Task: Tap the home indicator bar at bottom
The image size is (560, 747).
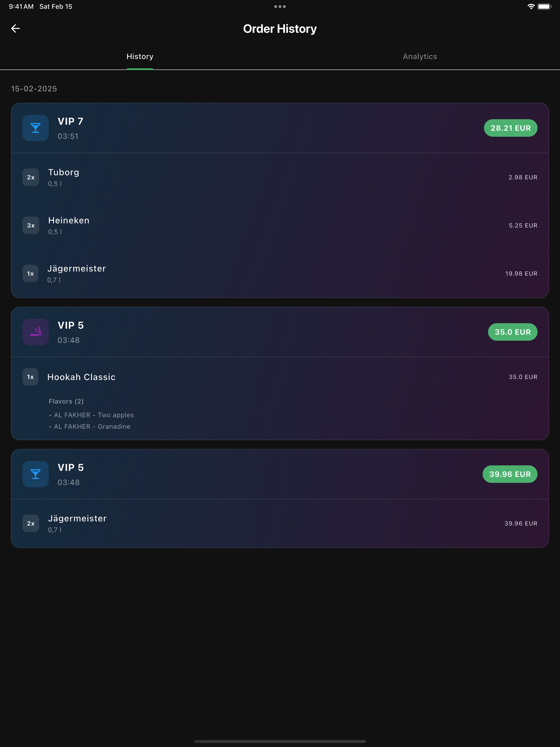Action: 280,741
